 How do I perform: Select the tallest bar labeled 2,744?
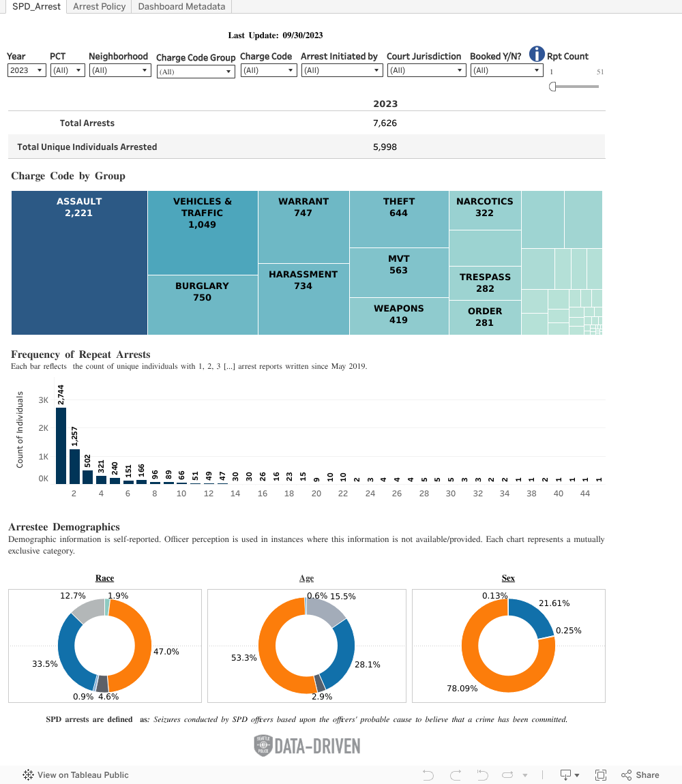[61, 445]
